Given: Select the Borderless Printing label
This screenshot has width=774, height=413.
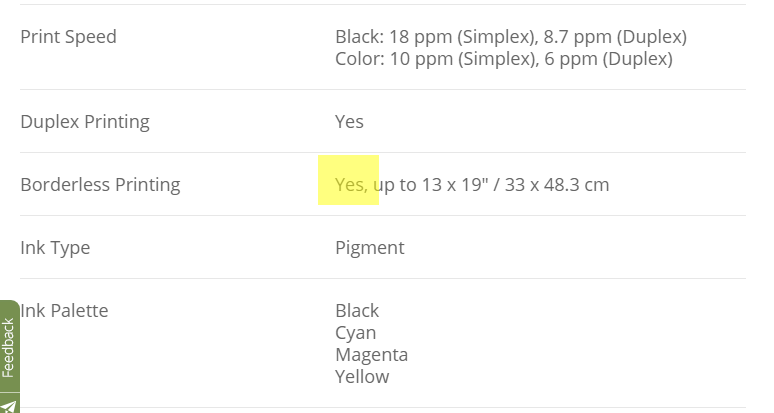Looking at the screenshot, I should pos(100,185).
